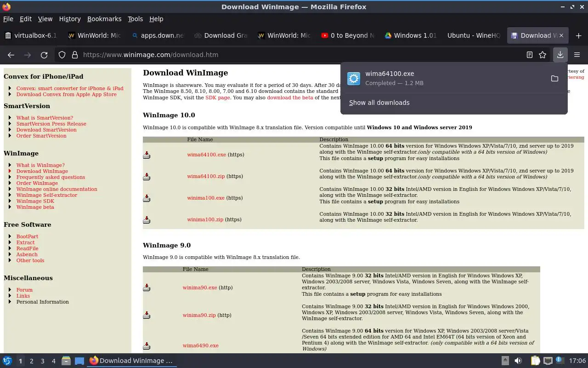This screenshot has height=368, width=588.
Task: Open file manager from taskbar
Action: pyautogui.click(x=66, y=361)
